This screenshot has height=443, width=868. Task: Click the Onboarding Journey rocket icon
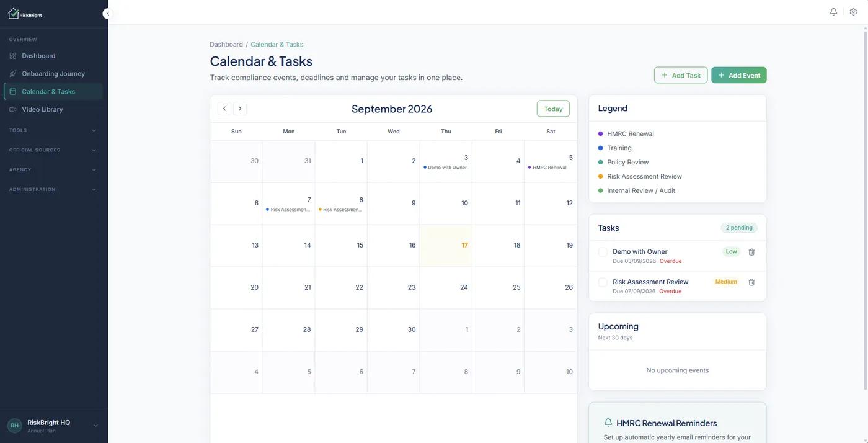tap(13, 74)
